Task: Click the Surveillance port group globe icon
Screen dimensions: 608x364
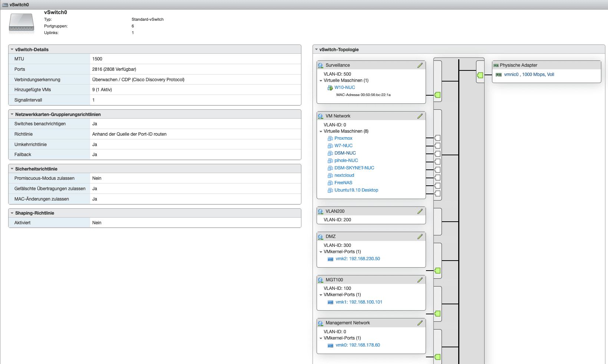Action: tap(321, 66)
